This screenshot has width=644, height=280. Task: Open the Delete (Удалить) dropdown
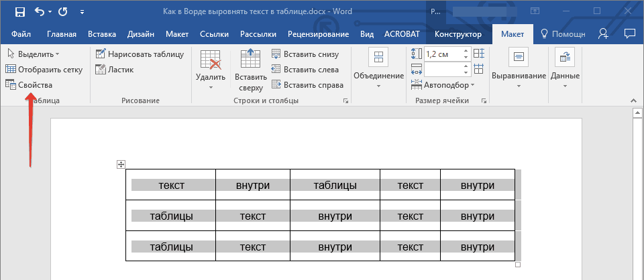210,70
